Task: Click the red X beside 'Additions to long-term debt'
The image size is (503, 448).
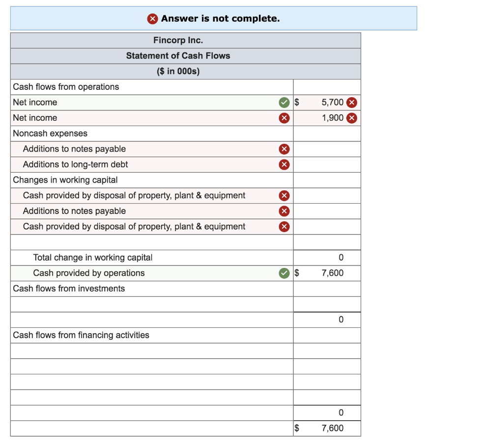Action: [284, 164]
